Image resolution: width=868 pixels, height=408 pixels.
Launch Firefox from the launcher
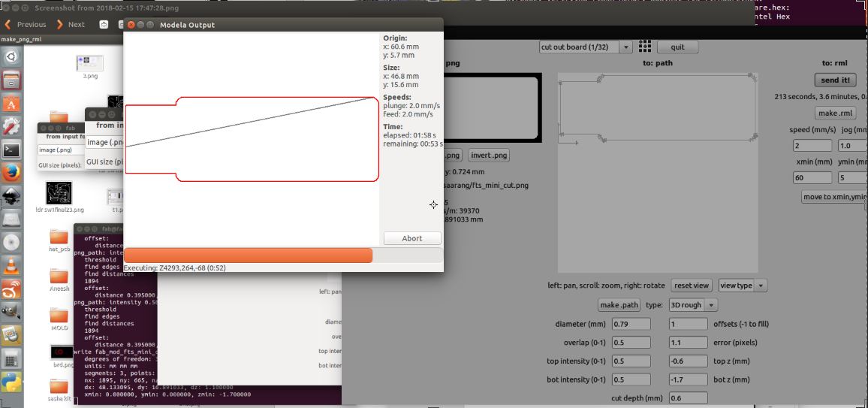tap(11, 174)
